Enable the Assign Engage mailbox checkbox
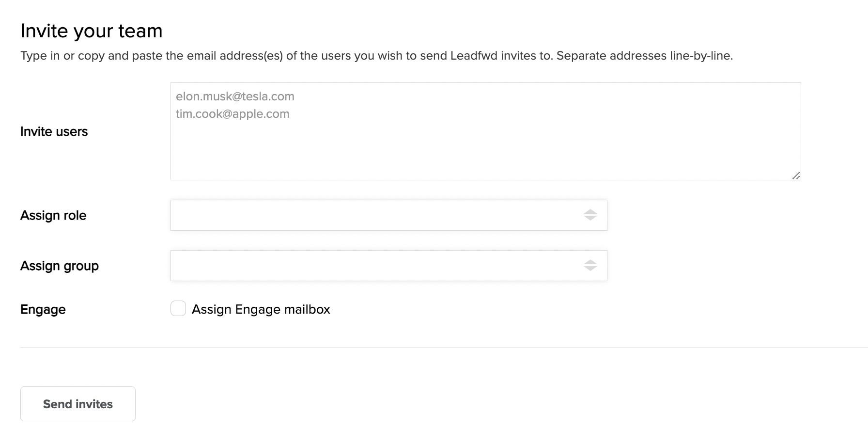 click(178, 309)
